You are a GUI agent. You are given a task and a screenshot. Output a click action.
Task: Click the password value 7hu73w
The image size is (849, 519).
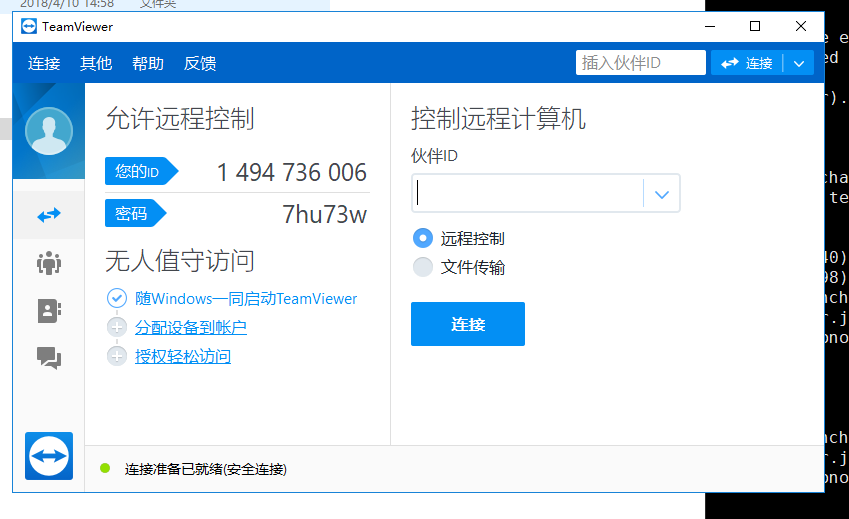(x=324, y=215)
